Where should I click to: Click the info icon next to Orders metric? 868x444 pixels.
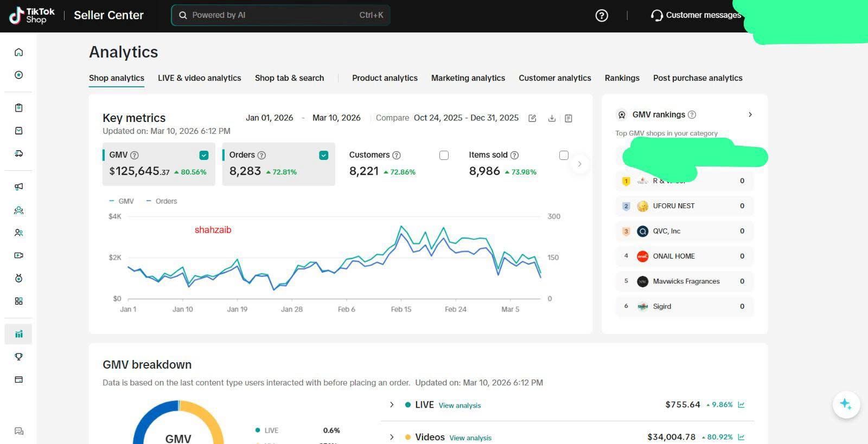(x=261, y=155)
